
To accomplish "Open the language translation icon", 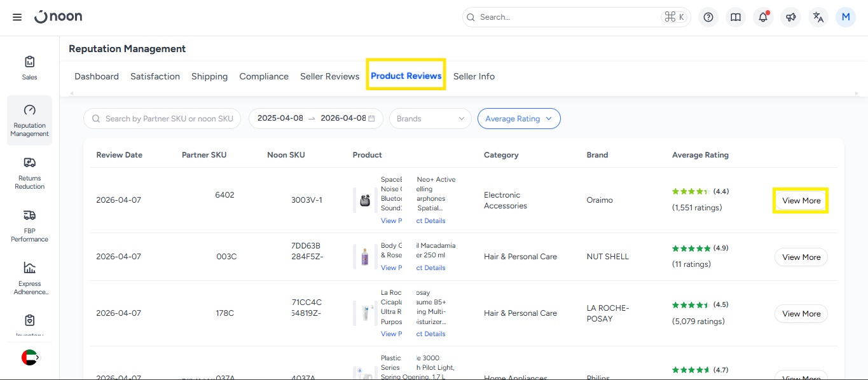I will [818, 17].
